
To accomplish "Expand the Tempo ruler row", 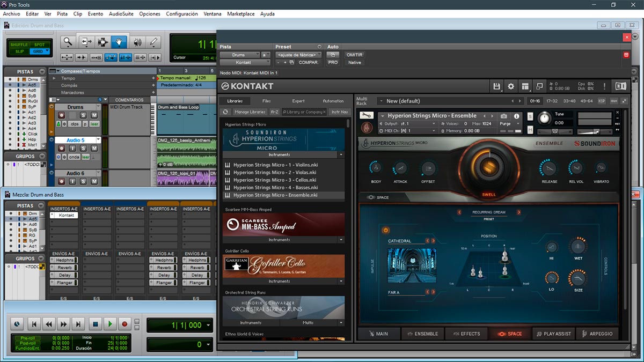I will (55, 78).
